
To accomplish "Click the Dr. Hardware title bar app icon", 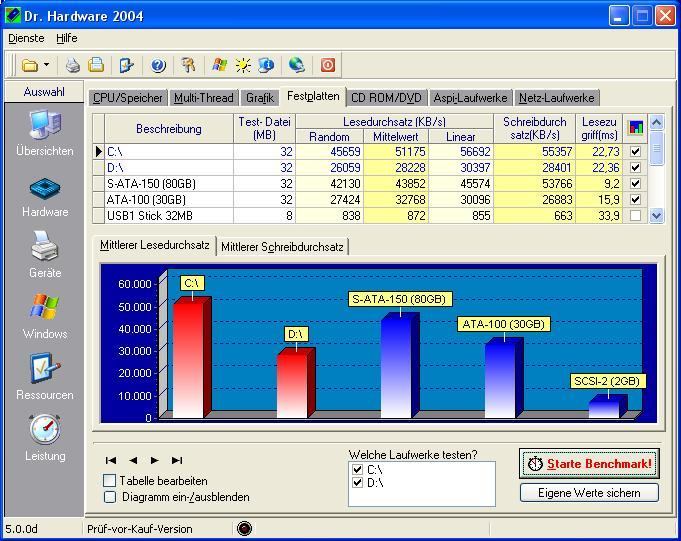I will pyautogui.click(x=13, y=15).
